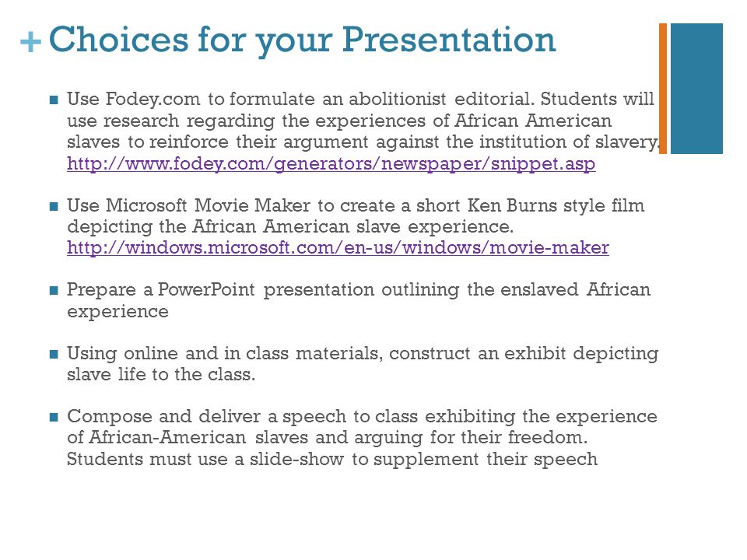
Task: Click the orange vertical bar decoration
Action: [x=663, y=89]
